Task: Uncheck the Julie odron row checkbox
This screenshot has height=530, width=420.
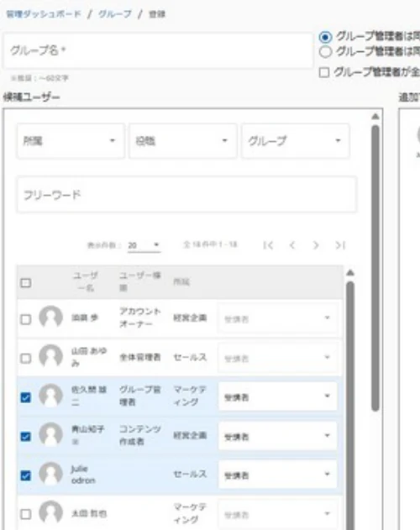Action: point(26,476)
